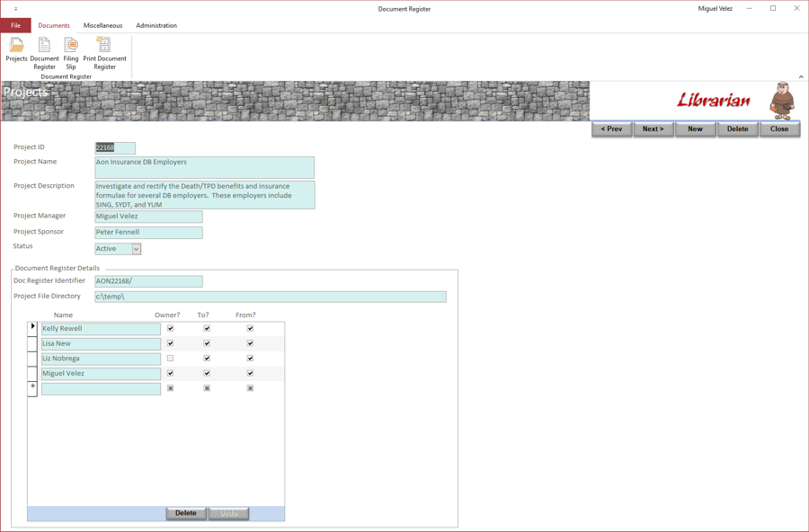Click the Lisa New name field

[x=101, y=343]
